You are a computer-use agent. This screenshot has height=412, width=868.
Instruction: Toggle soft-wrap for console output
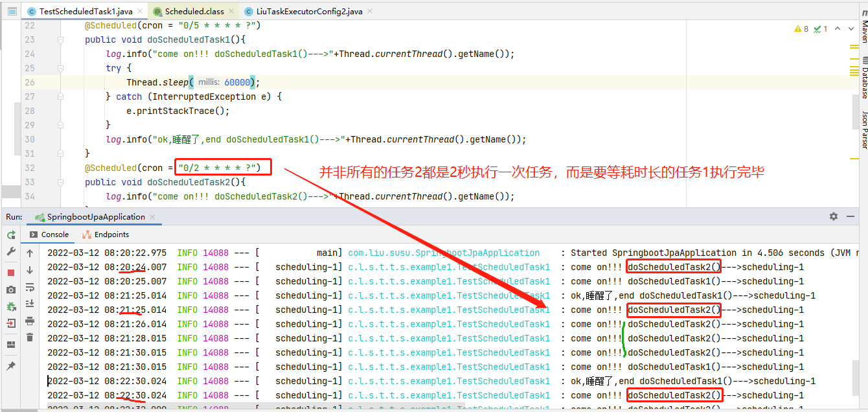coord(29,288)
